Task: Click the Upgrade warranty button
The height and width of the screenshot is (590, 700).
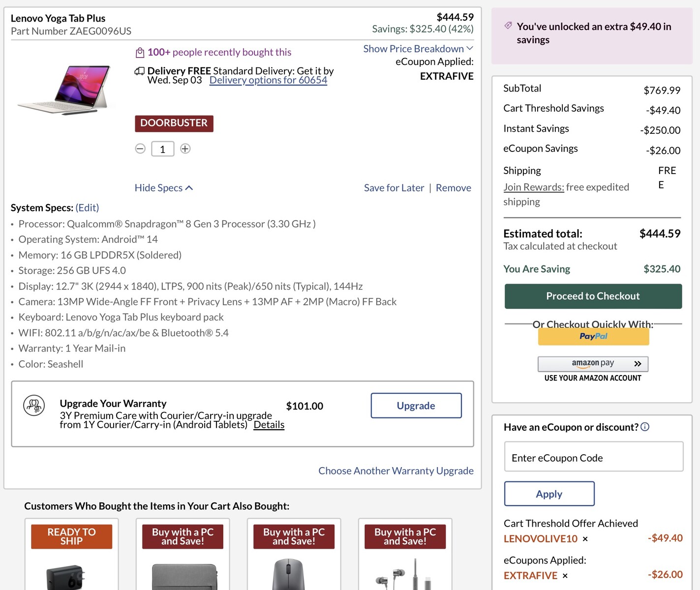Action: click(416, 406)
